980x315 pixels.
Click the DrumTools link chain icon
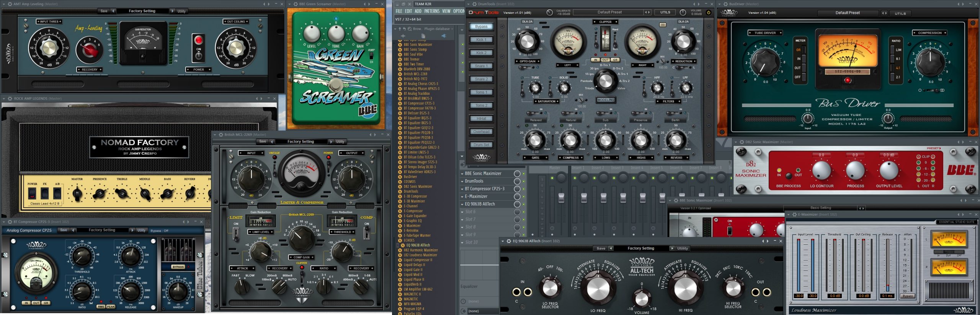(662, 25)
